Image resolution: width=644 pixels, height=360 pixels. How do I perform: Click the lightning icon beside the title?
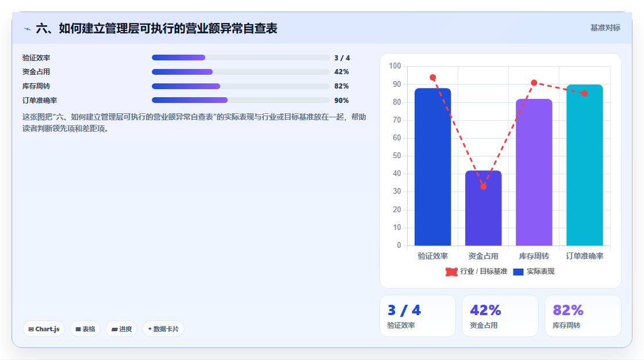pos(27,29)
